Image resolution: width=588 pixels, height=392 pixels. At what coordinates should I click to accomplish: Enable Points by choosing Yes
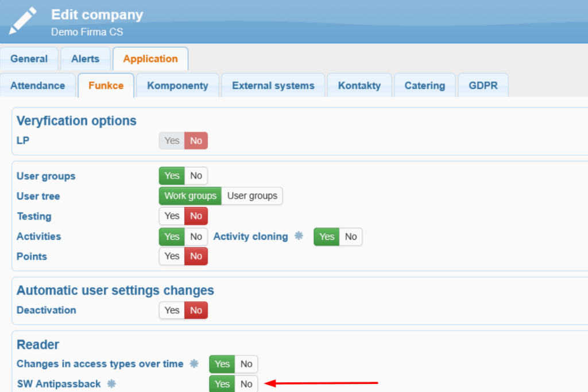point(172,256)
